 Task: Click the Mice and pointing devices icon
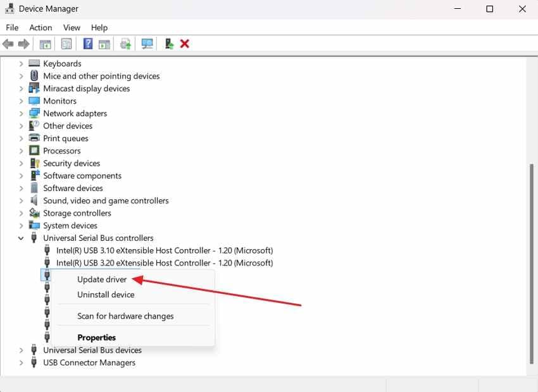click(x=34, y=75)
